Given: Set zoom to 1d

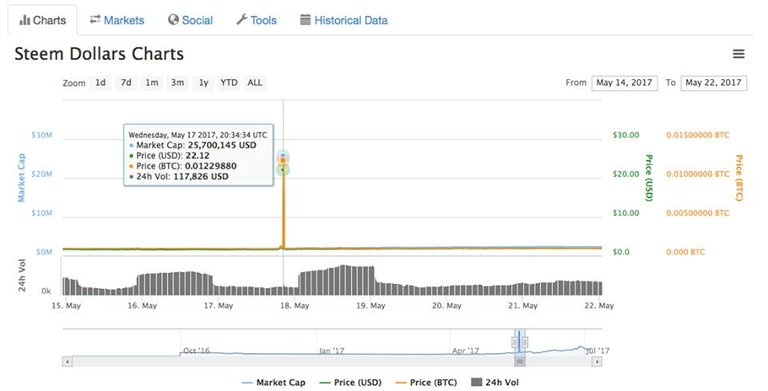Looking at the screenshot, I should [100, 83].
